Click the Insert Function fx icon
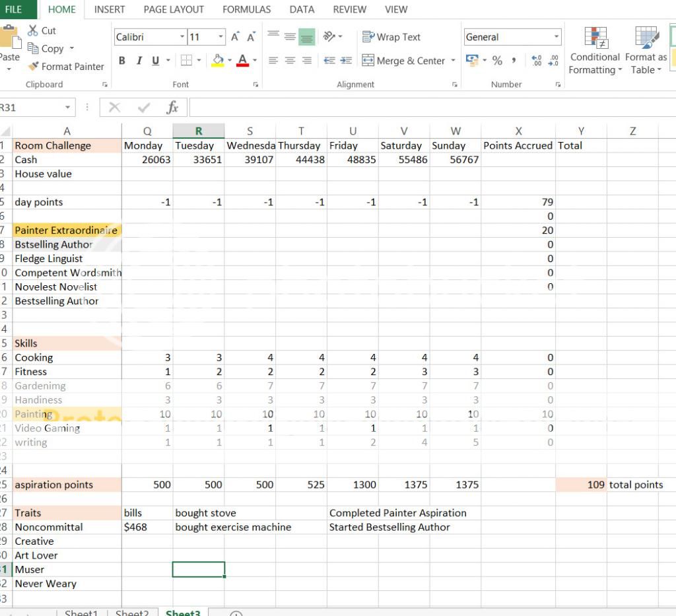Viewport: 676px width, 616px height. (173, 108)
